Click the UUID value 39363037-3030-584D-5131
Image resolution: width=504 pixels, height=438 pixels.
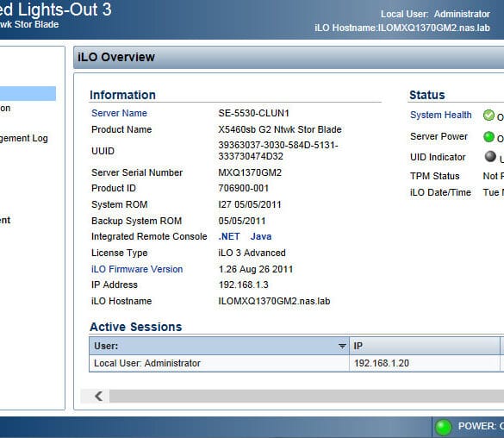pos(278,151)
